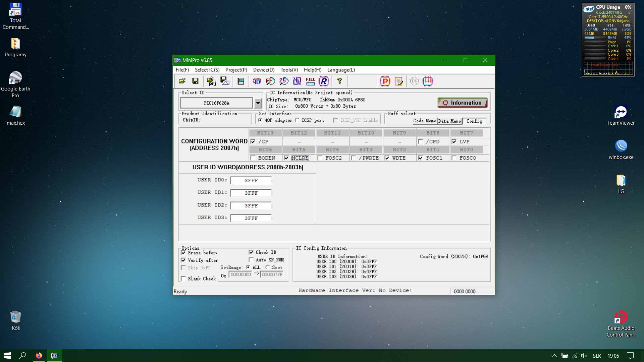Click the read chip ID icon
The width and height of the screenshot is (644, 362).
coord(257,81)
